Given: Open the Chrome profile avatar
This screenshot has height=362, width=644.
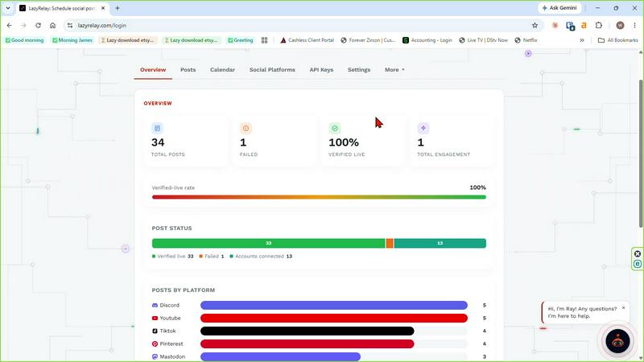Looking at the screenshot, I should pyautogui.click(x=620, y=26).
